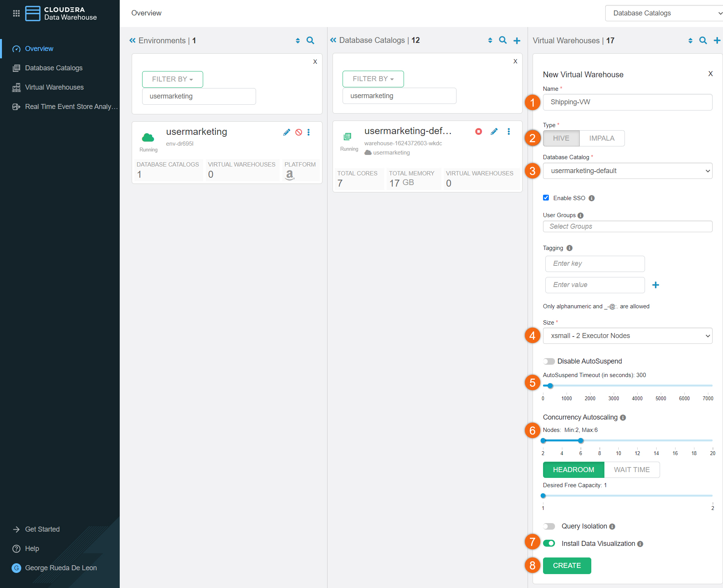The image size is (723, 588).
Task: Search within Environments
Action: click(x=310, y=41)
